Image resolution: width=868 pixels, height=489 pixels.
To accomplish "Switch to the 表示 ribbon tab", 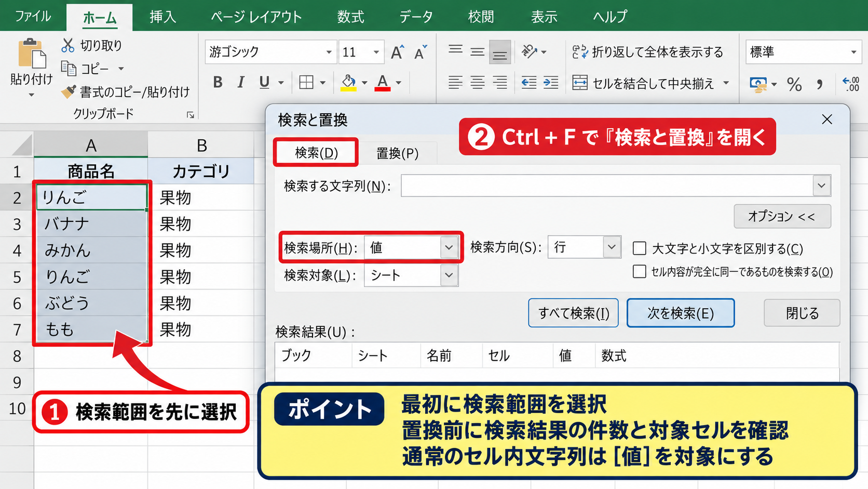I will [x=544, y=17].
